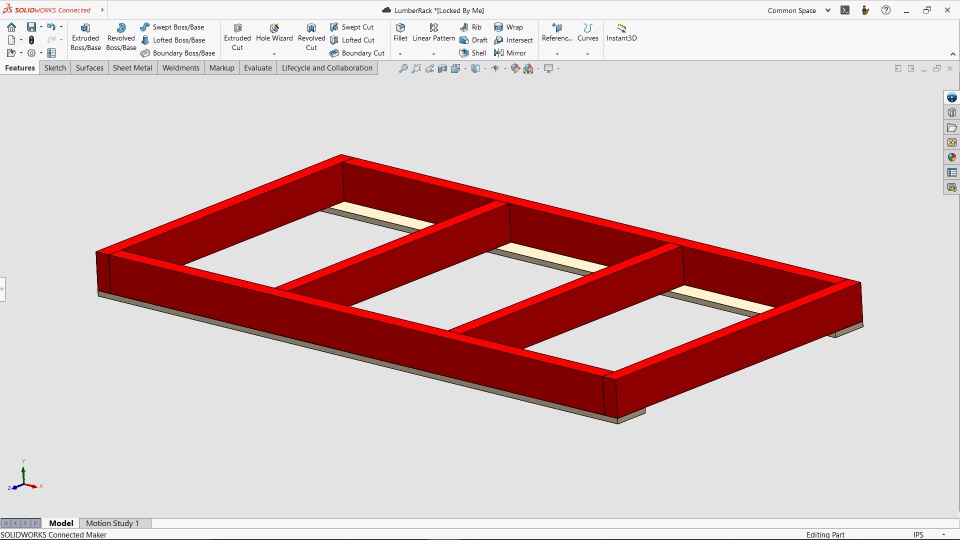960x540 pixels.
Task: Select the Fillet tool
Action: [400, 33]
